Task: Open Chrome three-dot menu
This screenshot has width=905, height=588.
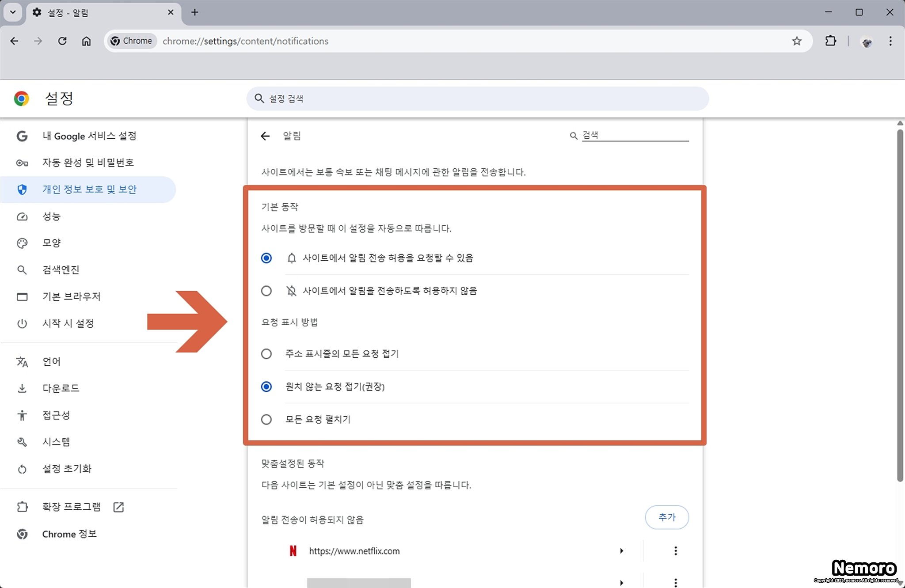Action: [890, 41]
